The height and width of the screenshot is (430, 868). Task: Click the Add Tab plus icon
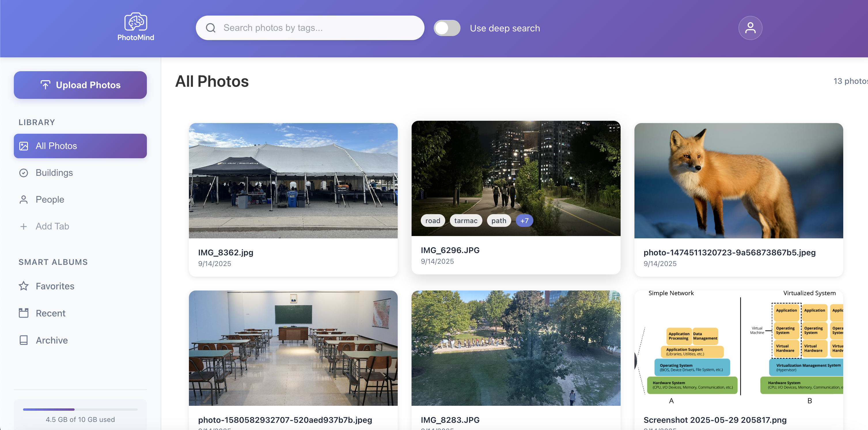(x=24, y=226)
